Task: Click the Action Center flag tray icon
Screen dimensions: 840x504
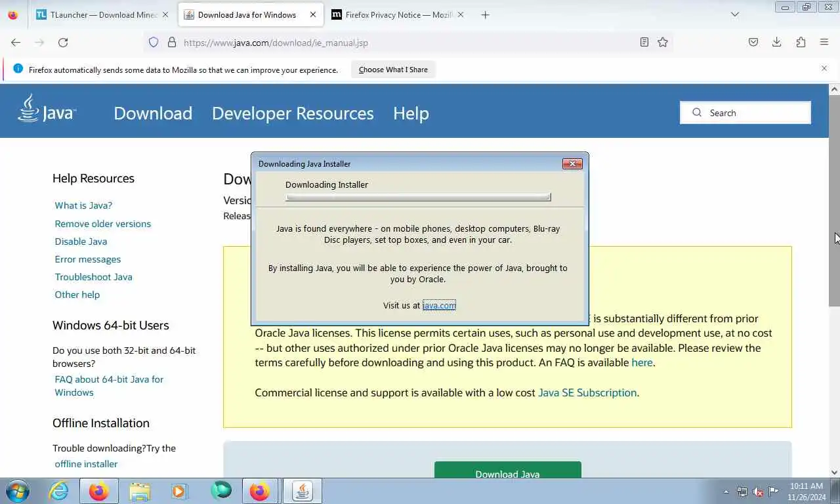Action: [x=774, y=492]
